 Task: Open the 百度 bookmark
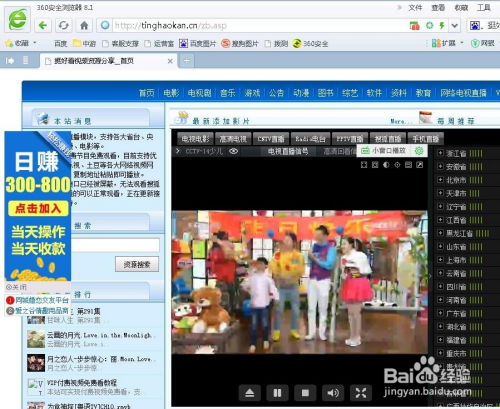coord(60,44)
